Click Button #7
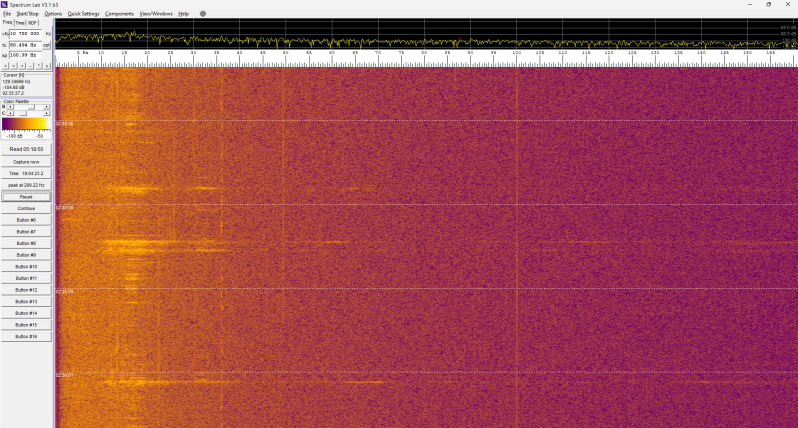Viewport: 798px width, 428px height. [26, 232]
